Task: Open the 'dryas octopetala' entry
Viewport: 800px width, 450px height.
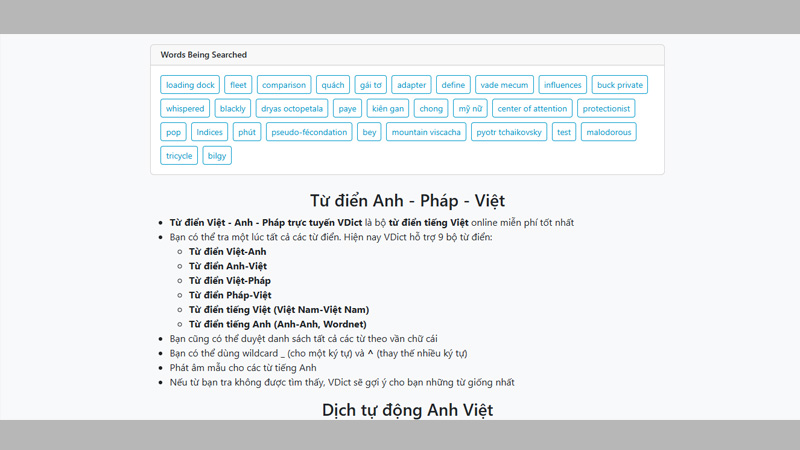Action: 291,108
